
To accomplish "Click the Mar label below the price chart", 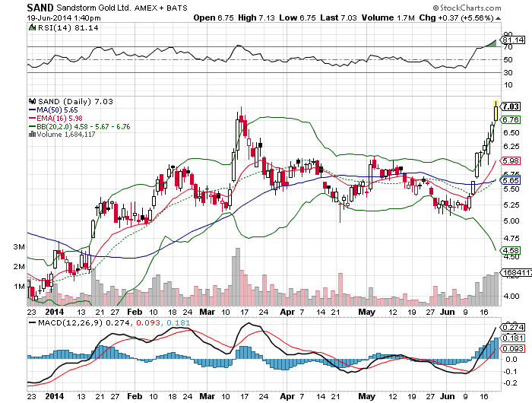I will coord(207,312).
